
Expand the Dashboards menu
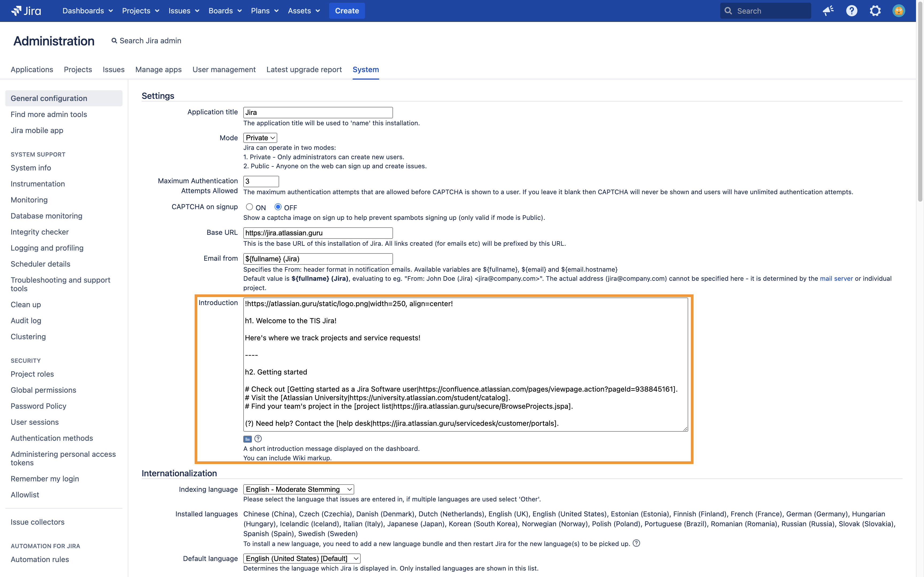coord(87,11)
